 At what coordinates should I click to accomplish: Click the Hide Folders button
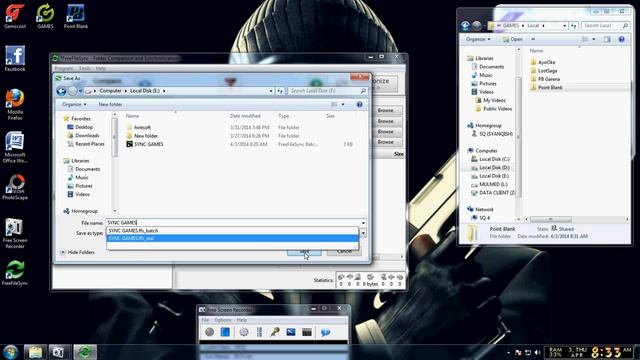(x=77, y=253)
